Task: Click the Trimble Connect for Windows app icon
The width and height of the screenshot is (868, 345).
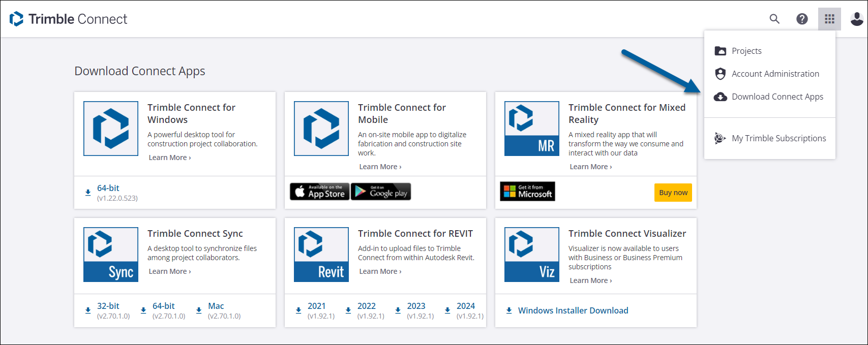Action: 111,129
